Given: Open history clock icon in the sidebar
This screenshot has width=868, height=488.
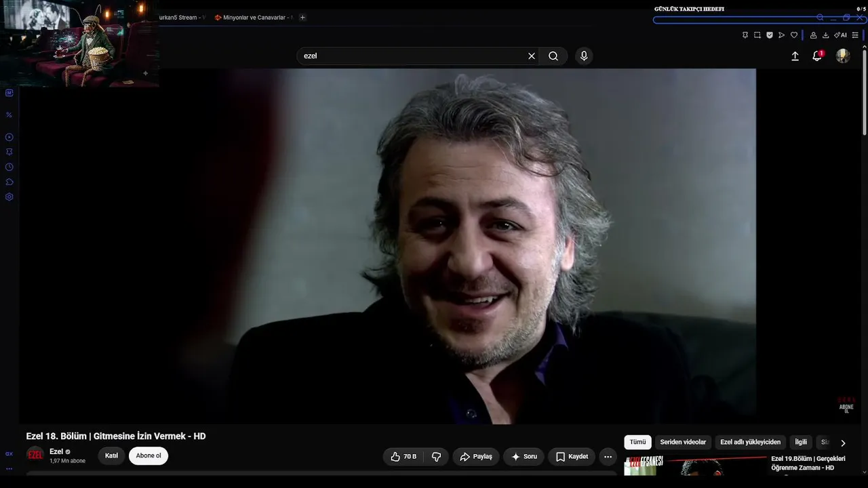Looking at the screenshot, I should (9, 167).
